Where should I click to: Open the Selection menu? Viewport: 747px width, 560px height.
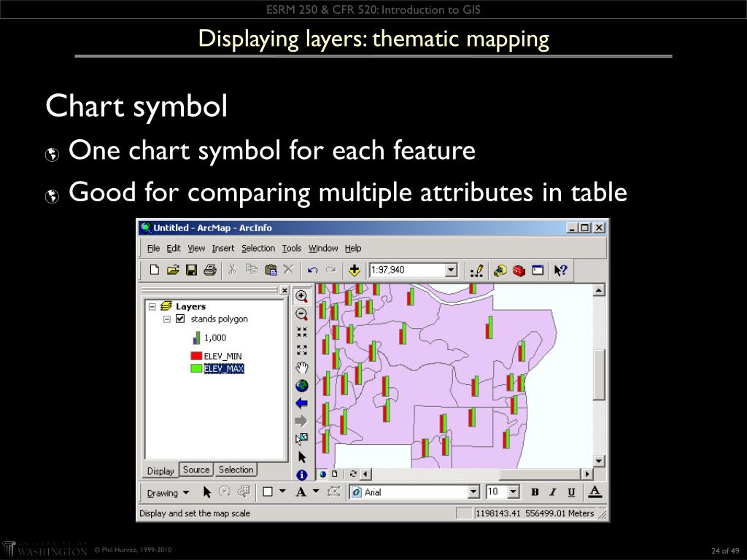(258, 248)
